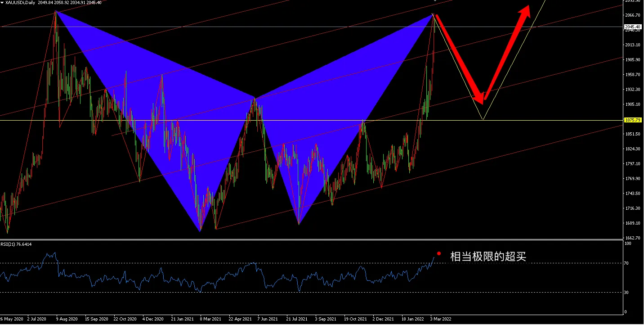Select the yellow 1875.79 price label
644x325 pixels.
pyautogui.click(x=632, y=120)
